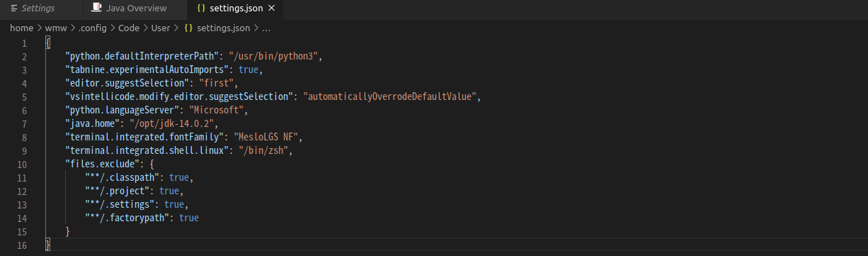
Task: Open 'home' breadcrumb segment
Action: coord(21,28)
